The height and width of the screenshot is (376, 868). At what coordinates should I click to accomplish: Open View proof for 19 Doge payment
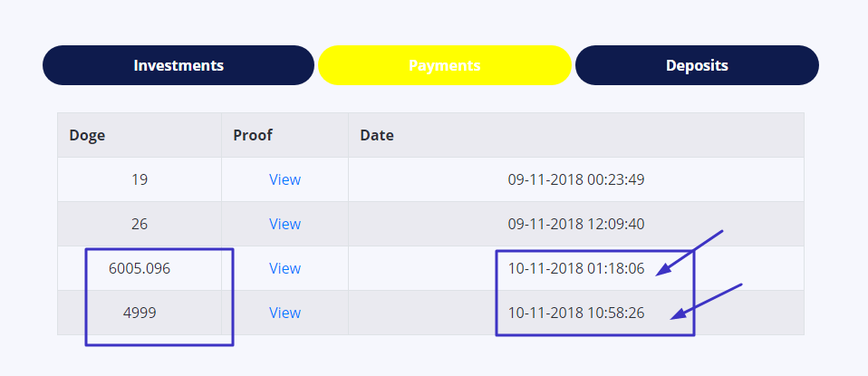click(285, 179)
